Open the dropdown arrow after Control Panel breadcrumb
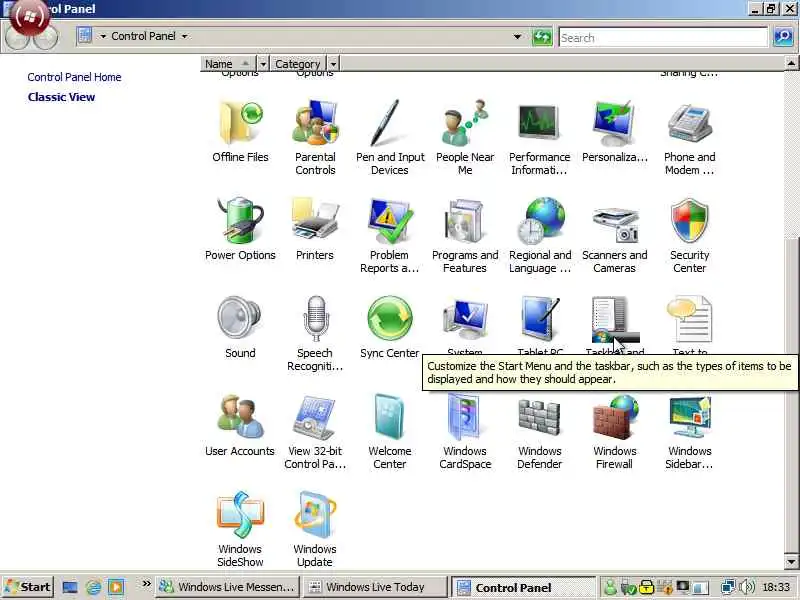 pyautogui.click(x=184, y=36)
